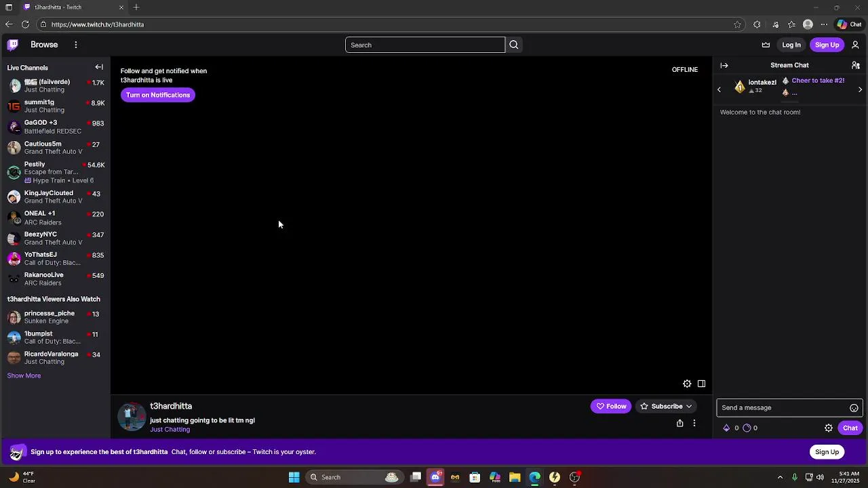Open princesse_piche channel

[55, 317]
